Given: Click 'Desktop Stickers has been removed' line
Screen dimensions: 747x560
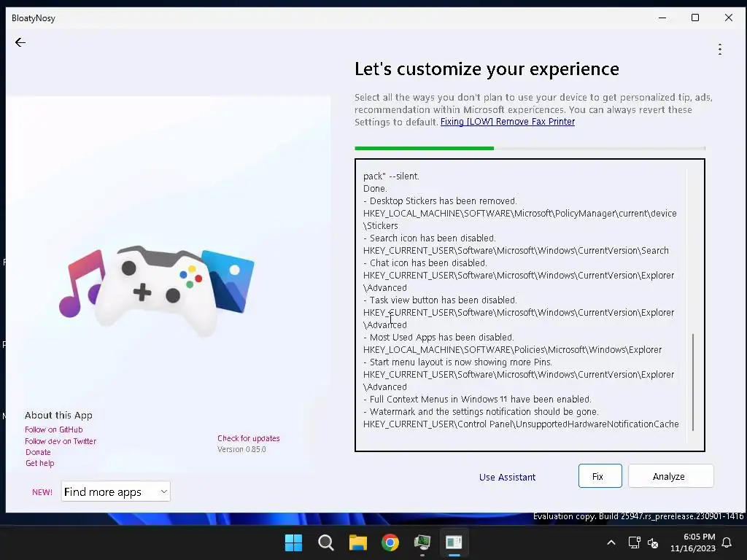Looking at the screenshot, I should (x=440, y=201).
